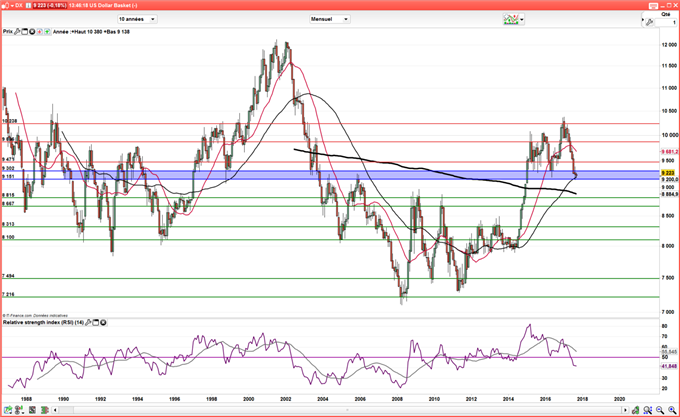Click the 7 216 support level label
The height and width of the screenshot is (417, 680).
pyautogui.click(x=8, y=294)
